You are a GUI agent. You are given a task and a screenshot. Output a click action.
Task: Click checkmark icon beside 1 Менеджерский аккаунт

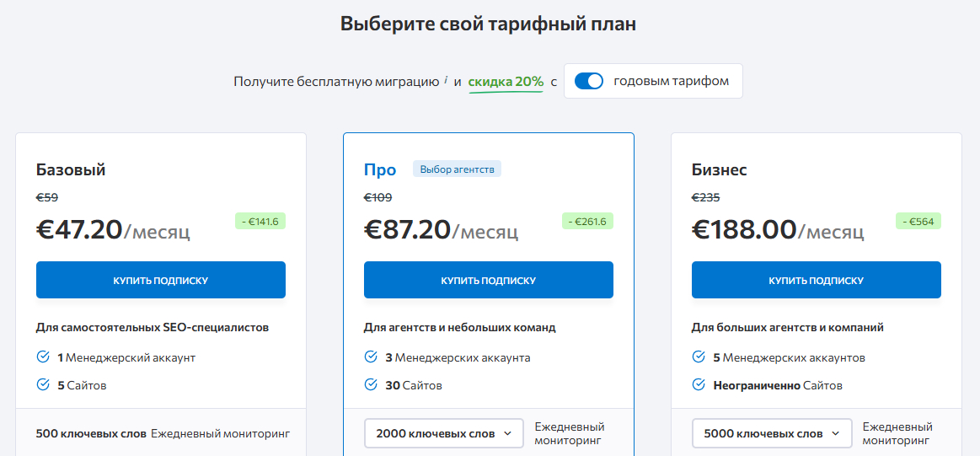click(x=43, y=357)
